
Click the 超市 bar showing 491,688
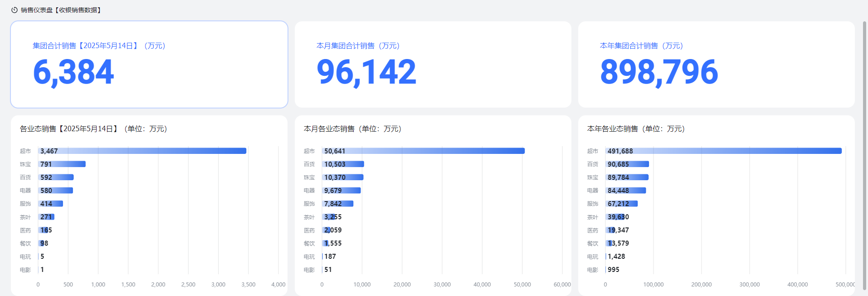point(723,151)
